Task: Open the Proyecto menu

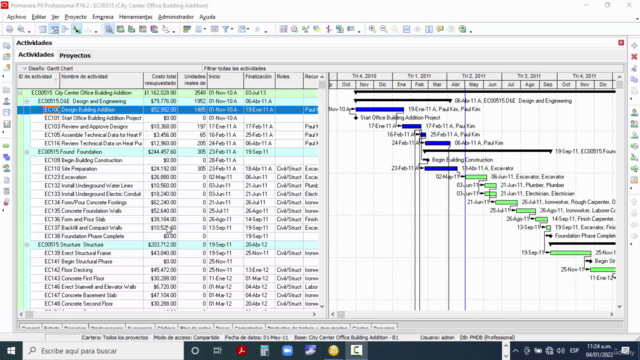Action: pos(76,17)
